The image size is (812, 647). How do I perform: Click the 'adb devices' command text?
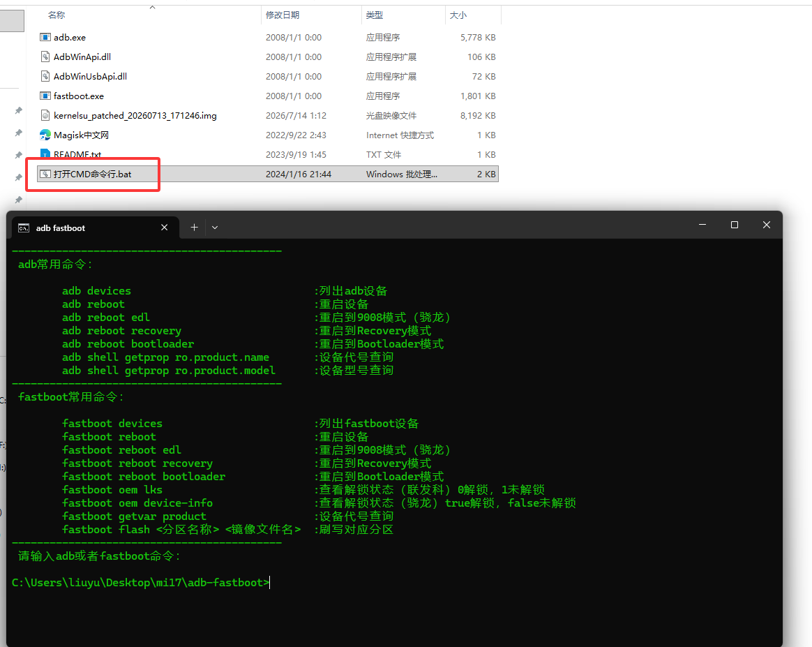pos(96,291)
